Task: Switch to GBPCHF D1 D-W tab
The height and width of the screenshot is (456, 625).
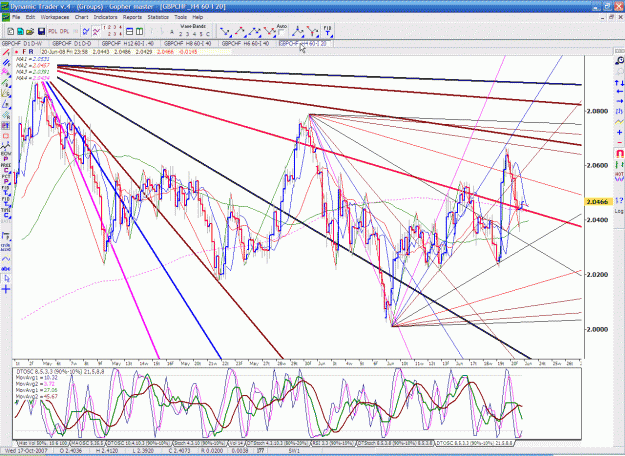Action: click(x=22, y=43)
